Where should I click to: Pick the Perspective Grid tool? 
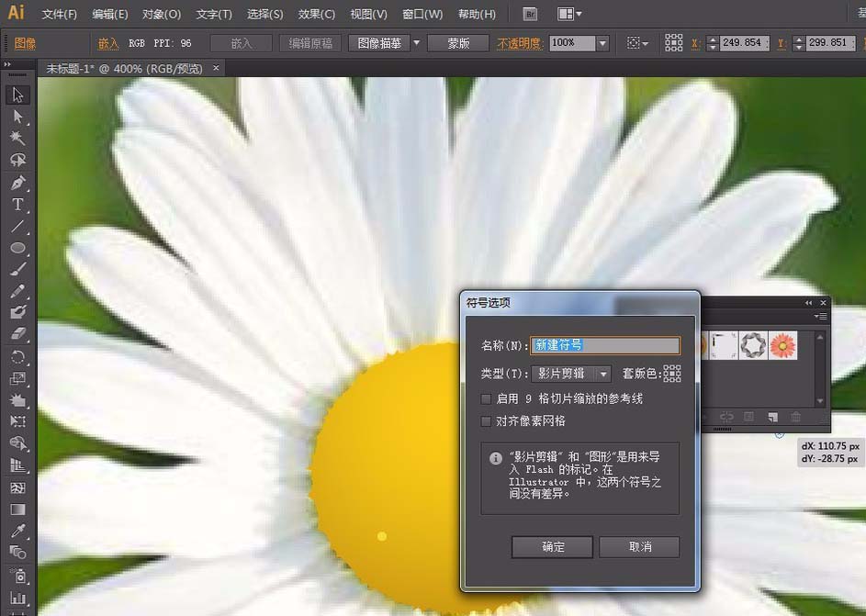pyautogui.click(x=17, y=465)
